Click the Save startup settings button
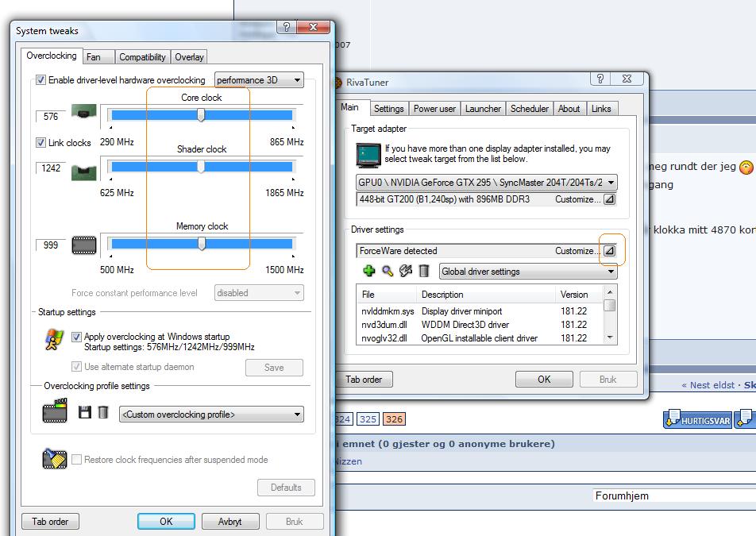The image size is (756, 536). [x=274, y=368]
